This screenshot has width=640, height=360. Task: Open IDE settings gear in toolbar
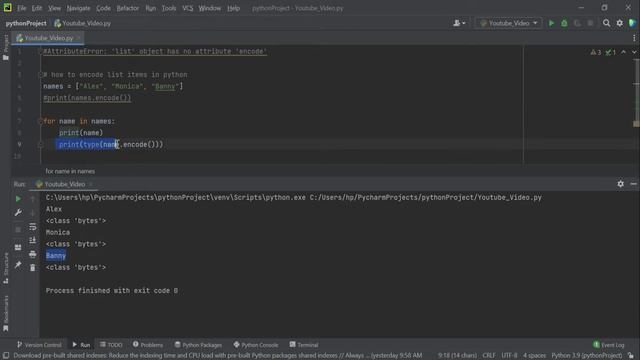click(620, 23)
